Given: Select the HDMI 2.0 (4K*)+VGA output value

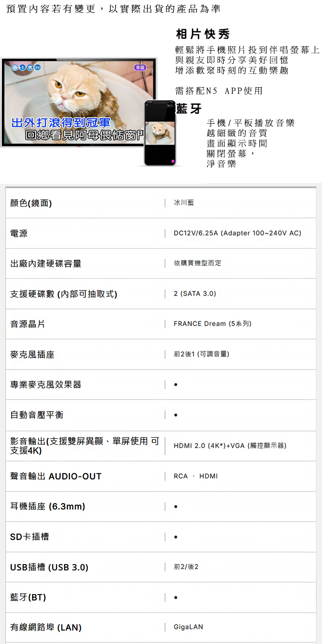Looking at the screenshot, I should coord(230,446).
